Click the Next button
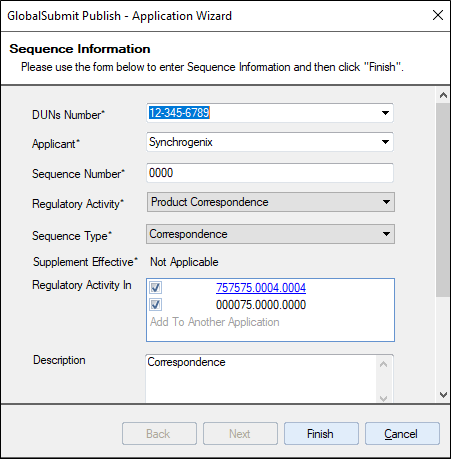This screenshot has height=459, width=451. (x=240, y=434)
